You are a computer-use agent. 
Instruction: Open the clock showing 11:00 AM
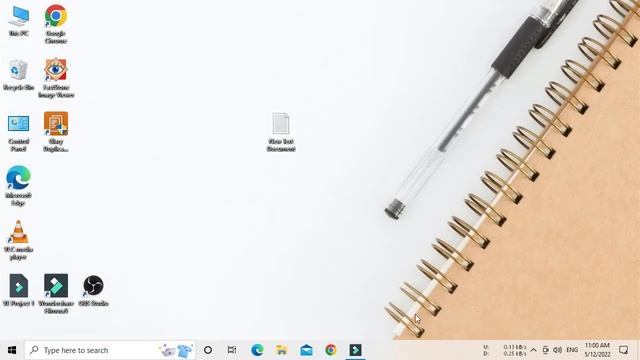click(x=597, y=350)
